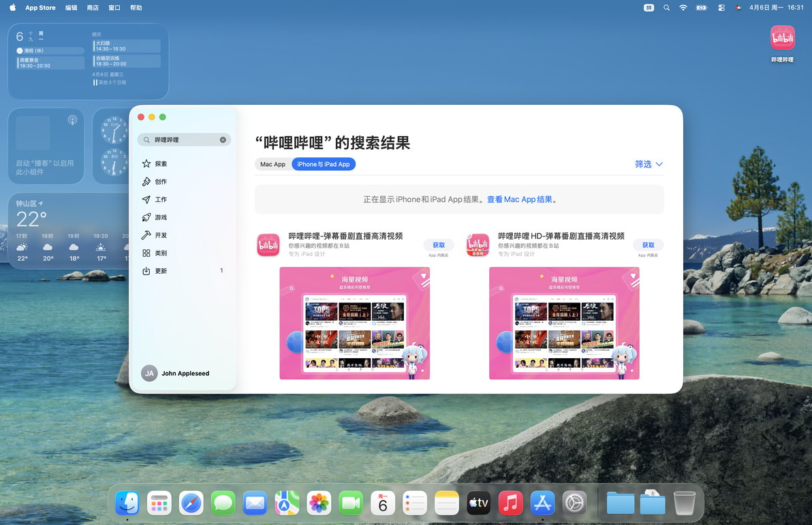Viewport: 812px width, 525px height.
Task: Open the 编辑 menu
Action: [x=71, y=7]
